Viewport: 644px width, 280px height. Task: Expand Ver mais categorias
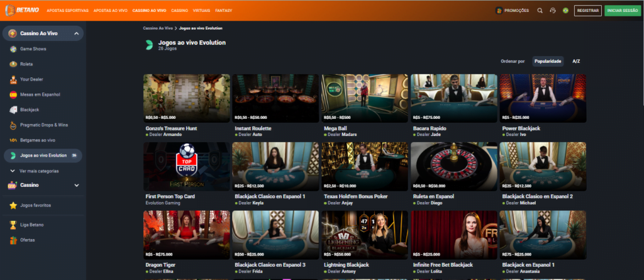[x=35, y=171]
